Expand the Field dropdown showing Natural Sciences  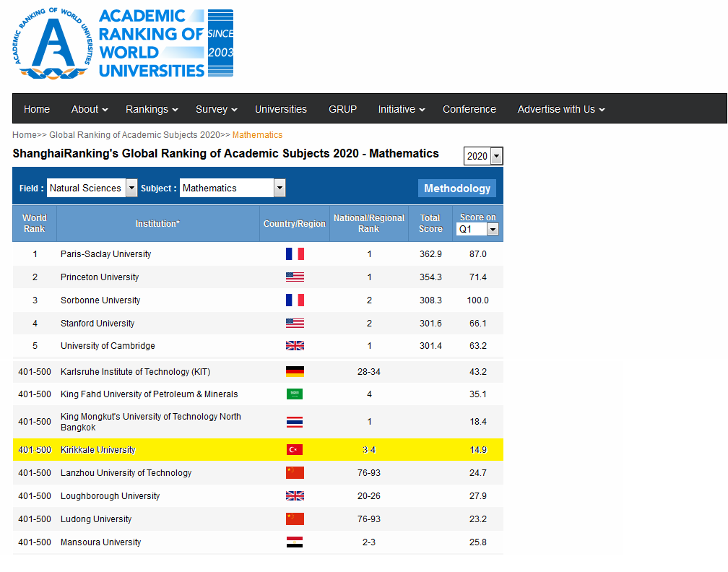click(92, 188)
